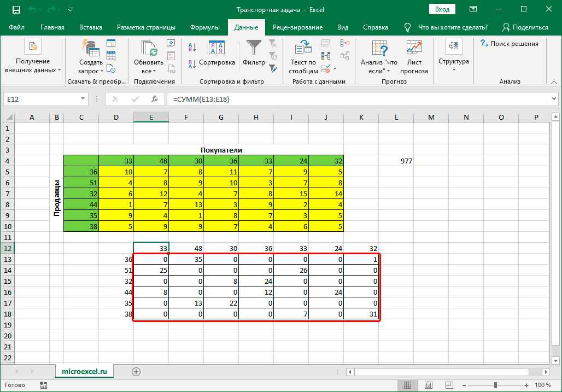
Task: Open the Connections icon
Action: point(171,43)
